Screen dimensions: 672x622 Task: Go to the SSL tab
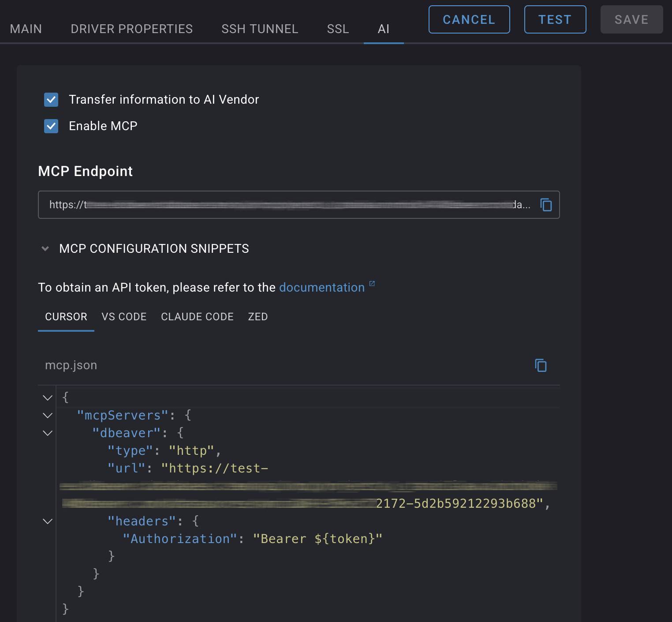tap(338, 29)
